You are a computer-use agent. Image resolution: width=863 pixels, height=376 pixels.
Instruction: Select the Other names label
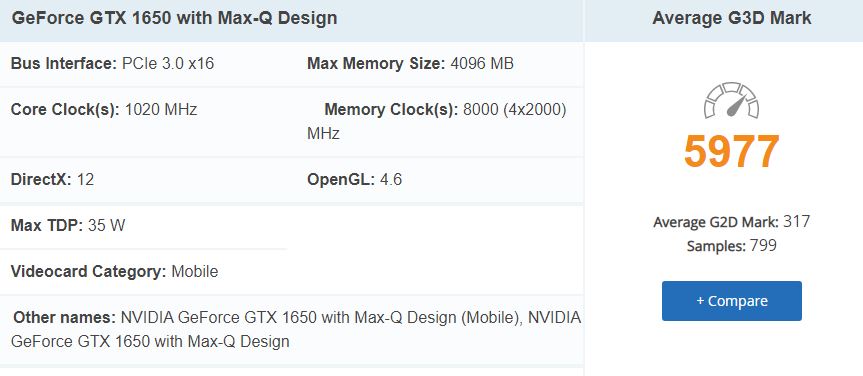point(64,318)
